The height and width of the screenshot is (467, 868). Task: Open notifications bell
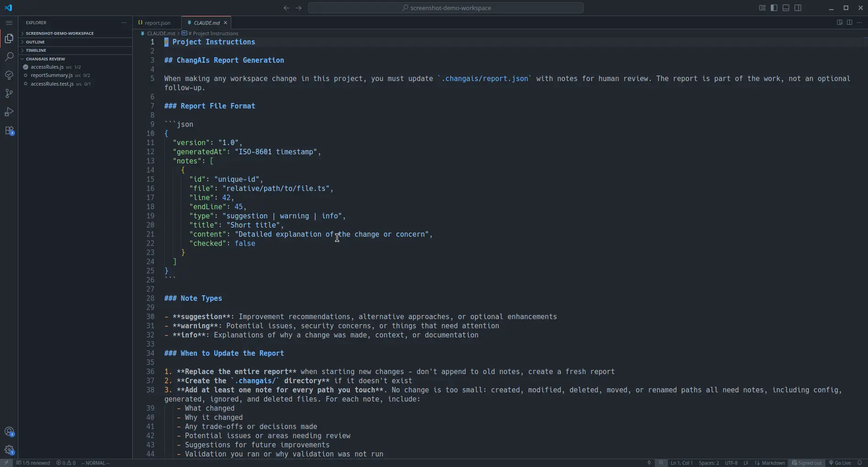(x=860, y=463)
